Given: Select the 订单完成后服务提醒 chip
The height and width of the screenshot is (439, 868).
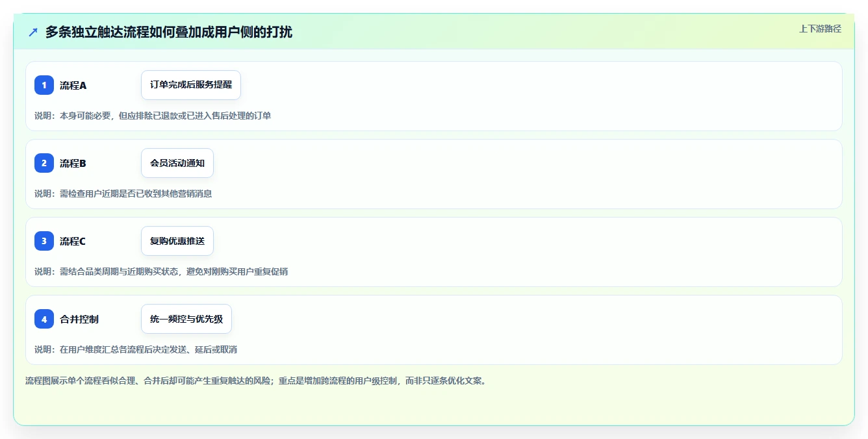Looking at the screenshot, I should pyautogui.click(x=191, y=85).
